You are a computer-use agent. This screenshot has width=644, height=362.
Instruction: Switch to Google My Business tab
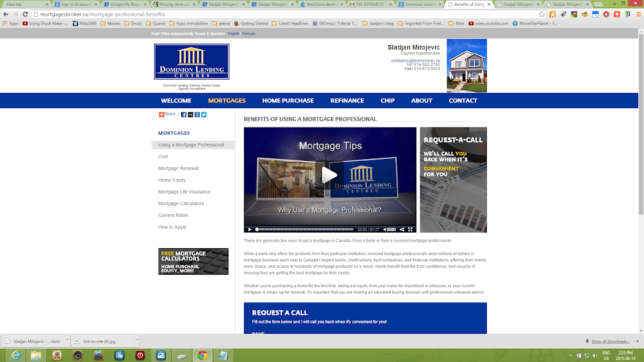(x=125, y=4)
